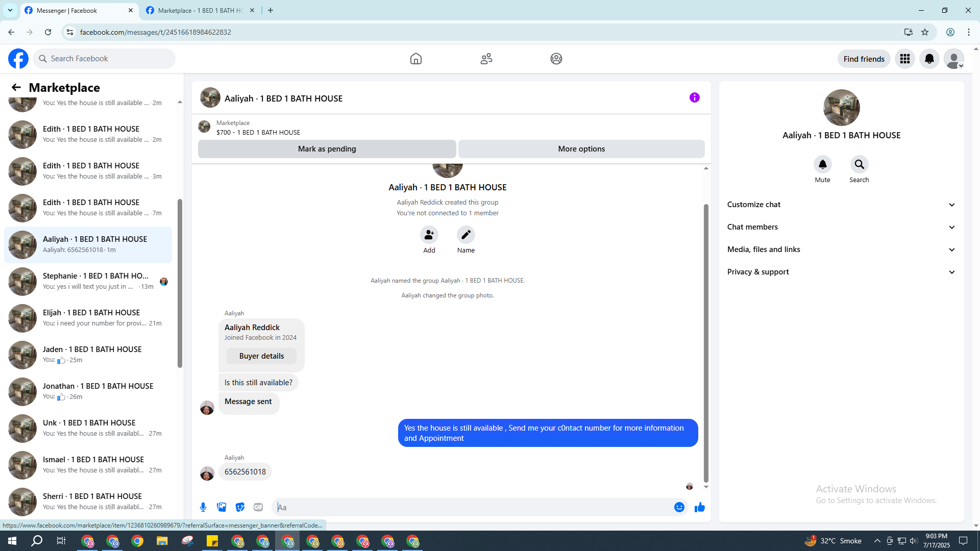Open the tab search dropdown arrow
This screenshot has width=980, height=551.
pos(10,10)
